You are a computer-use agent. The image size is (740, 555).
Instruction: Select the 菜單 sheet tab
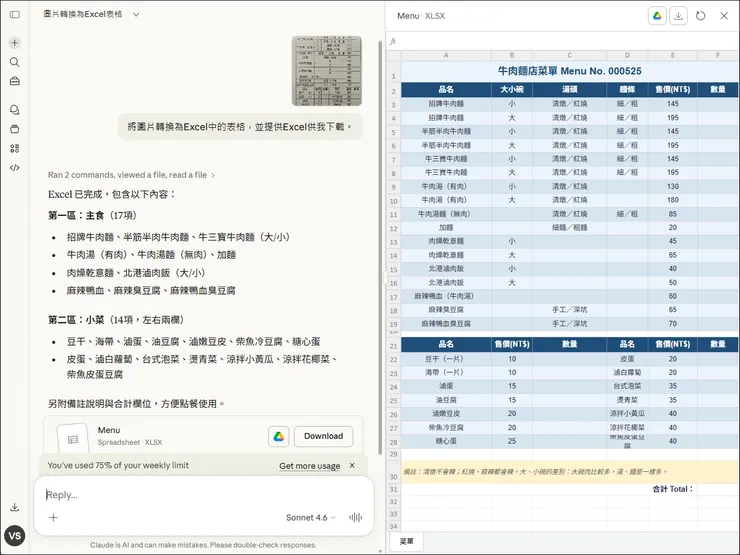406,541
